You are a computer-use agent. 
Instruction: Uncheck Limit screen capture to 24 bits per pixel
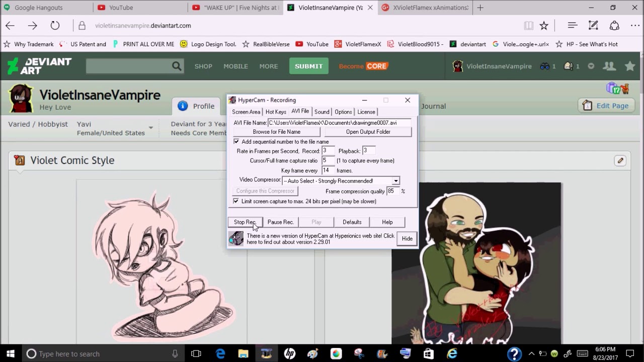(236, 201)
